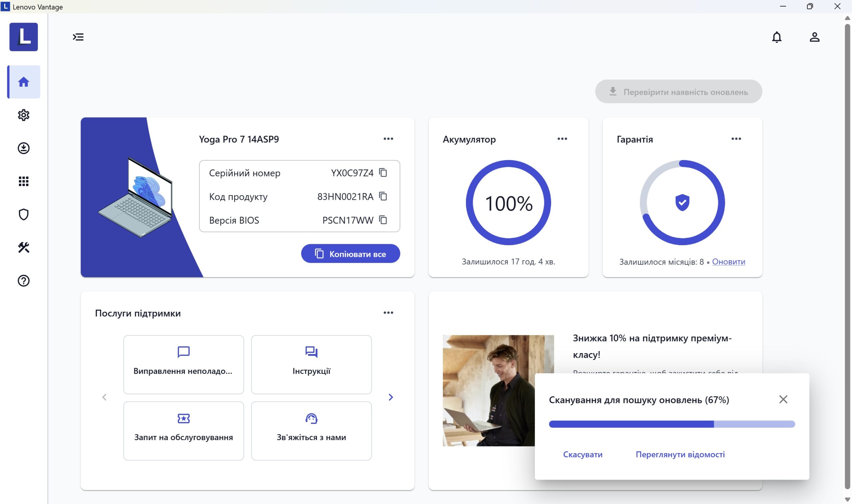Viewport: 852px width, 504px height.
Task: Open device settings gear in sidebar
Action: [x=23, y=115]
